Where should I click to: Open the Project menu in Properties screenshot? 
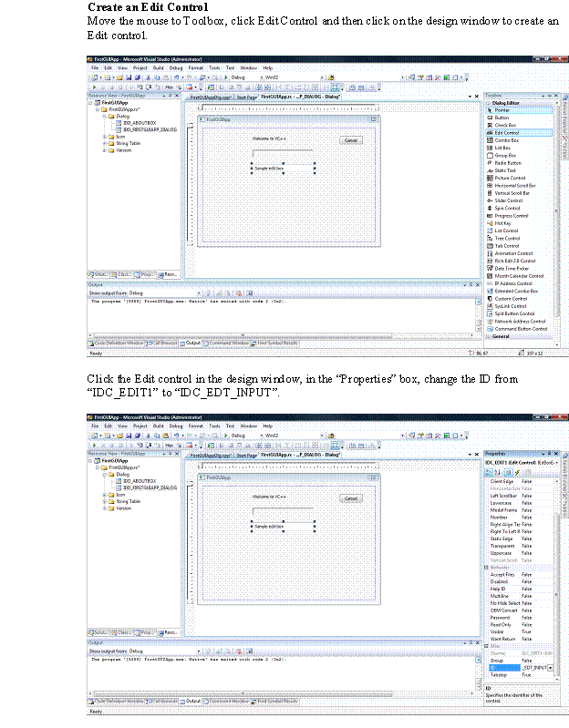pyautogui.click(x=140, y=426)
